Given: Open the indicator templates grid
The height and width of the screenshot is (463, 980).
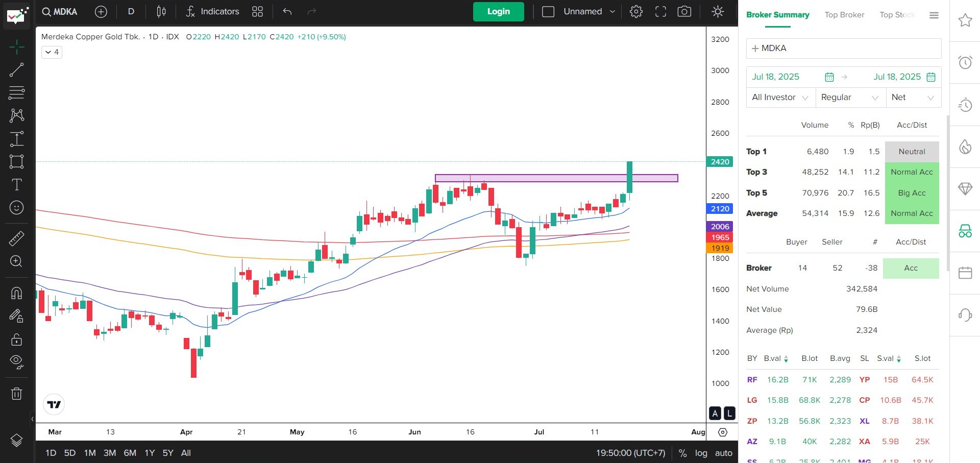Looking at the screenshot, I should pos(257,11).
